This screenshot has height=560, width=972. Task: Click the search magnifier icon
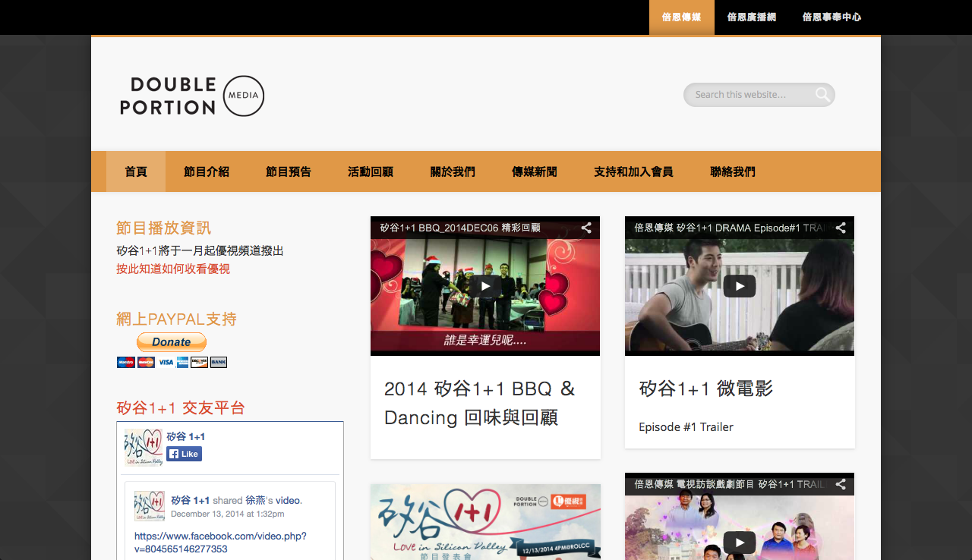[822, 95]
